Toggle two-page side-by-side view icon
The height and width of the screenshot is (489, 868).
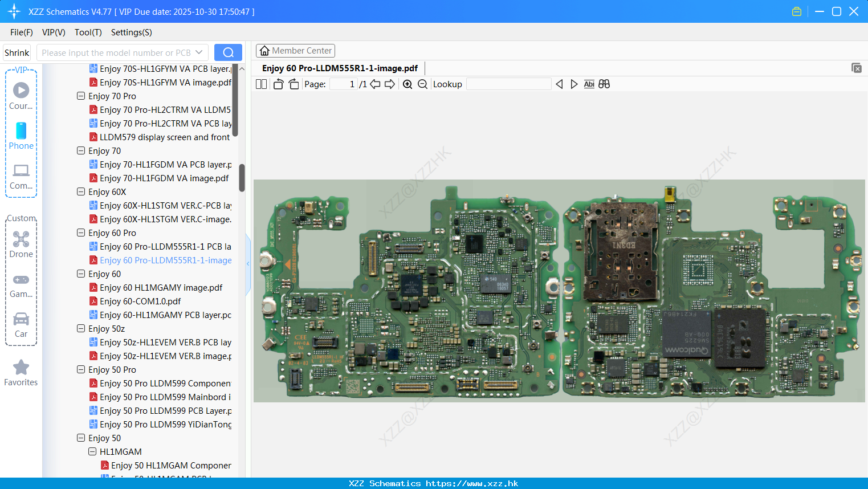(262, 84)
